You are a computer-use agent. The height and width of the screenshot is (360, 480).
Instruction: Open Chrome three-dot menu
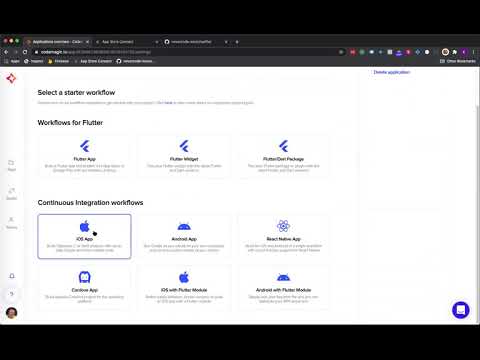473,52
